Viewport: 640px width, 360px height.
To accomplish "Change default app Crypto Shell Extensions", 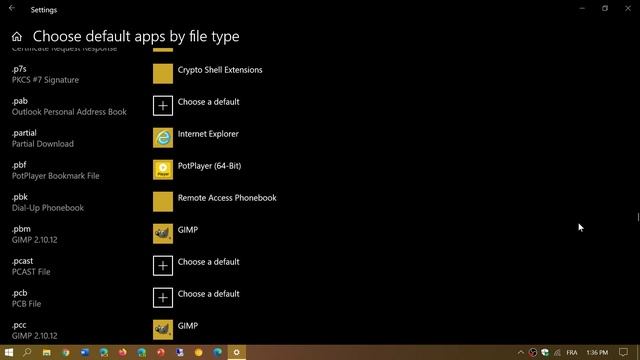I will 220,70.
